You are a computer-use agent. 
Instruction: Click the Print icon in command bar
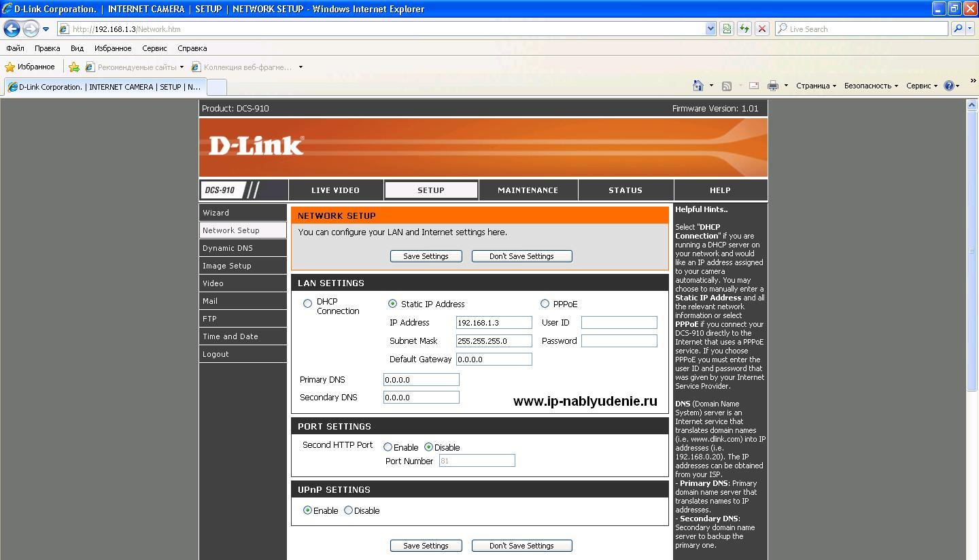773,86
